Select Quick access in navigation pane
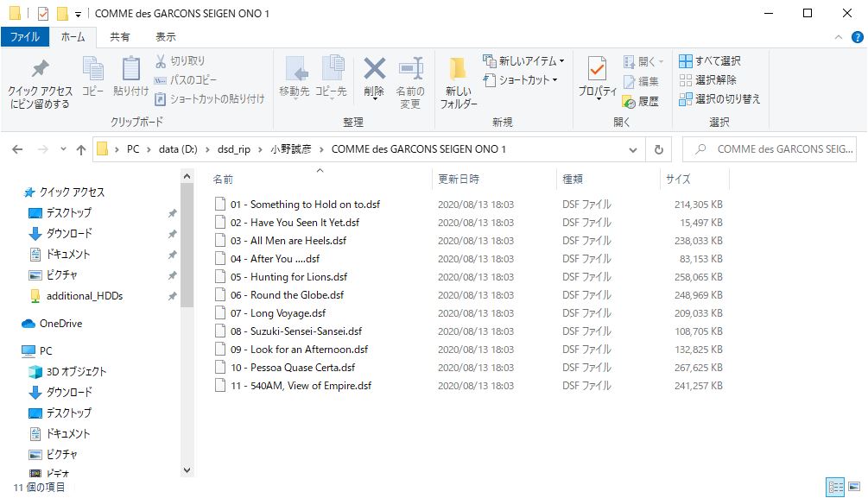The width and height of the screenshot is (868, 498). coord(72,192)
